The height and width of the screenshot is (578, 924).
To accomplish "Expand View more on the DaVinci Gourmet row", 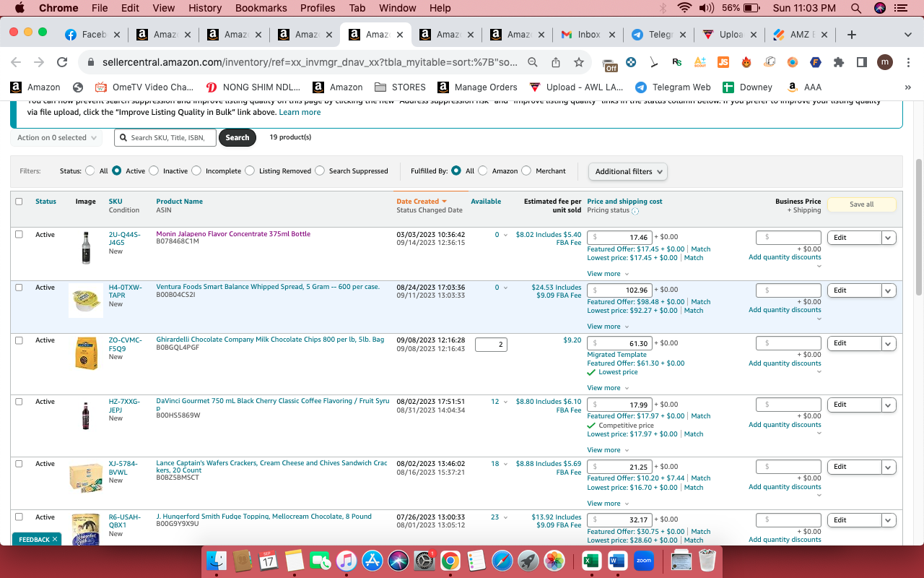I will pyautogui.click(x=608, y=450).
